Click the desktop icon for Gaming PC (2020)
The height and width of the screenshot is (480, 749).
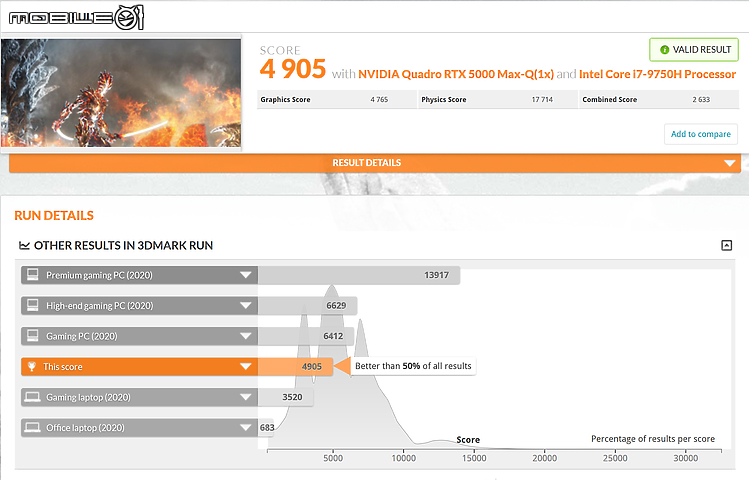point(32,336)
